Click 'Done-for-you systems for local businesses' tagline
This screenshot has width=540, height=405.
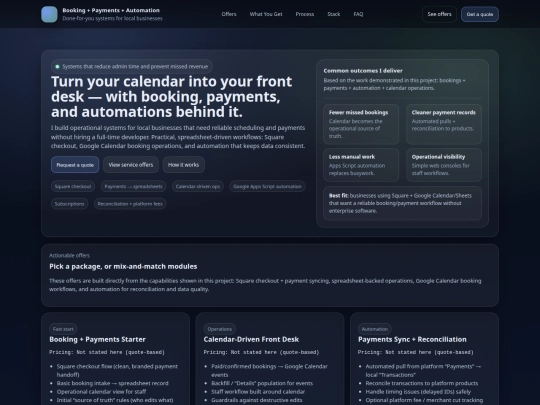click(x=112, y=18)
